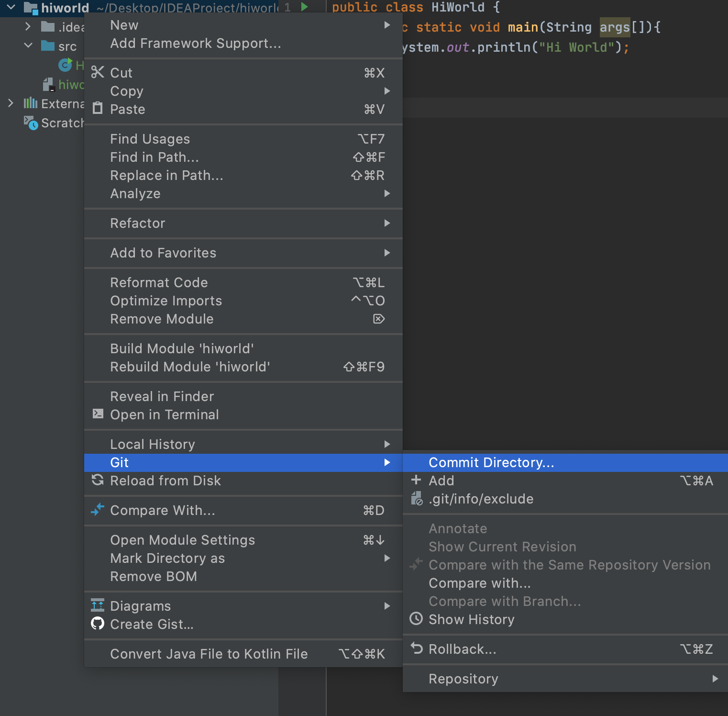Click the src folder name

tap(67, 46)
